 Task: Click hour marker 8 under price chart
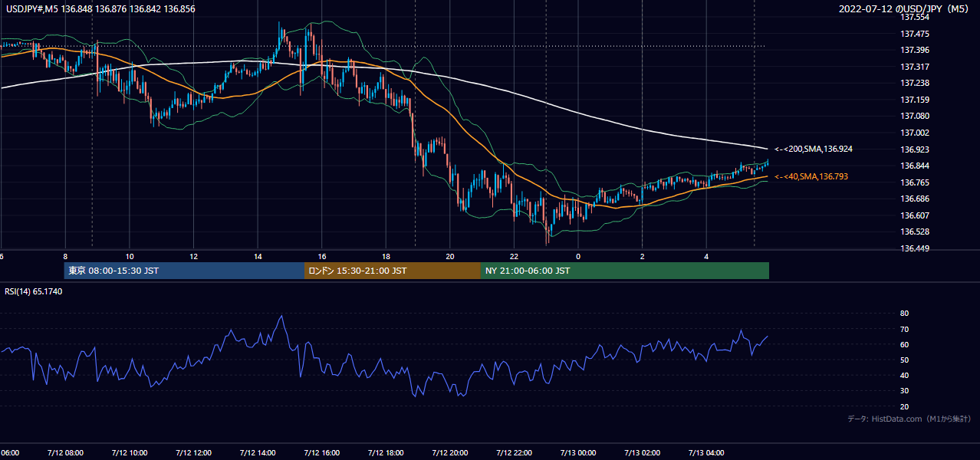tap(65, 256)
